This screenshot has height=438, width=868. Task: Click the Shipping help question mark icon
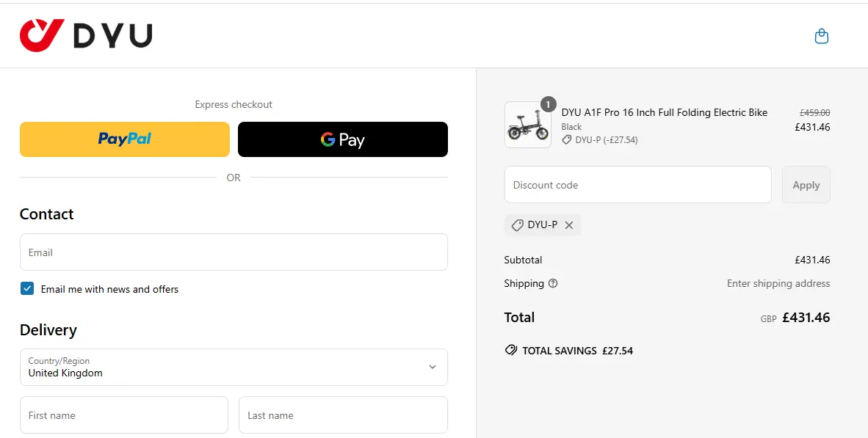click(x=552, y=283)
